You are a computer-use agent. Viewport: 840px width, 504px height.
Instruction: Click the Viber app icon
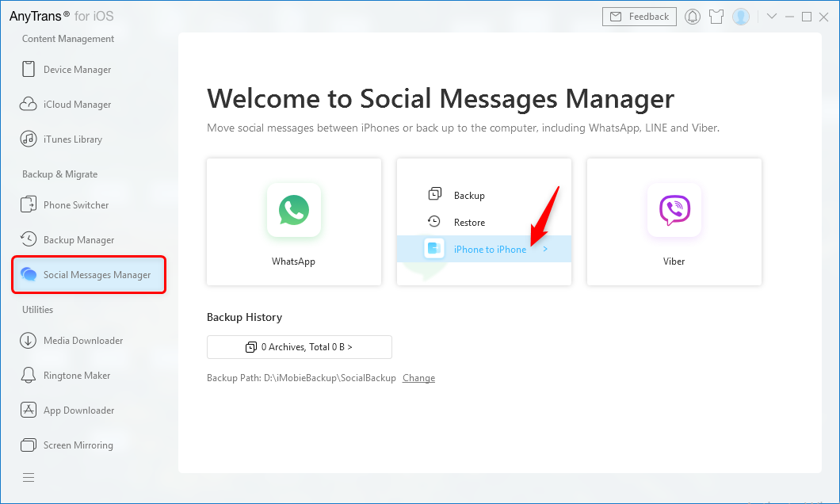674,210
